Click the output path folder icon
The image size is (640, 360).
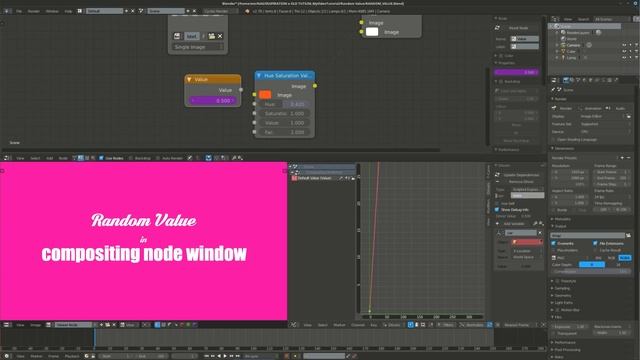point(628,236)
